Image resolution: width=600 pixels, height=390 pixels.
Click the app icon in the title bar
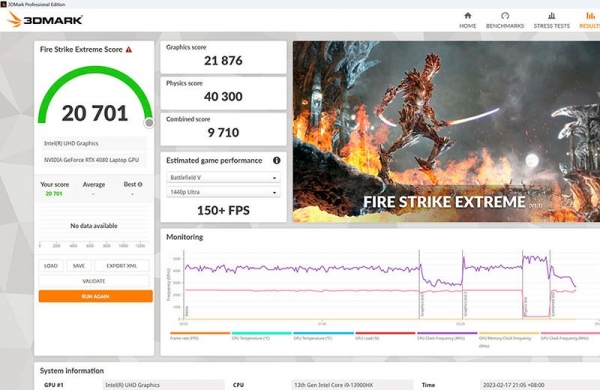click(x=3, y=4)
